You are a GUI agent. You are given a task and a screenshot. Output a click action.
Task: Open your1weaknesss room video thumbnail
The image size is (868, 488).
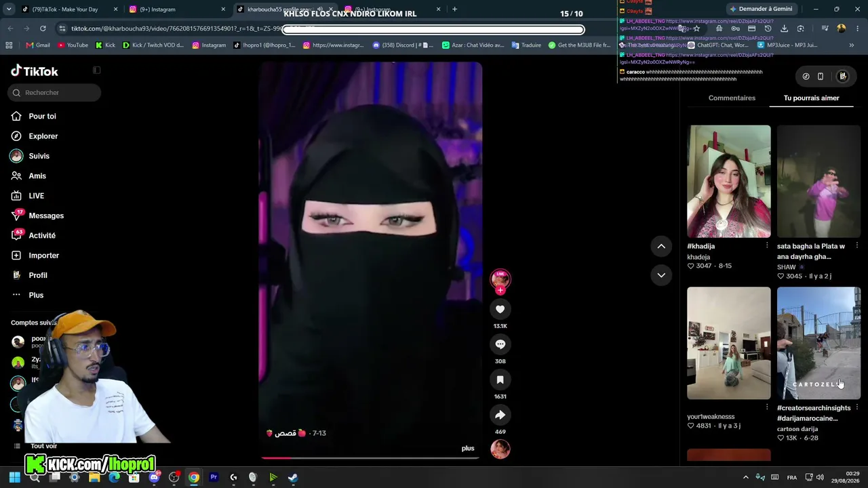[729, 344]
